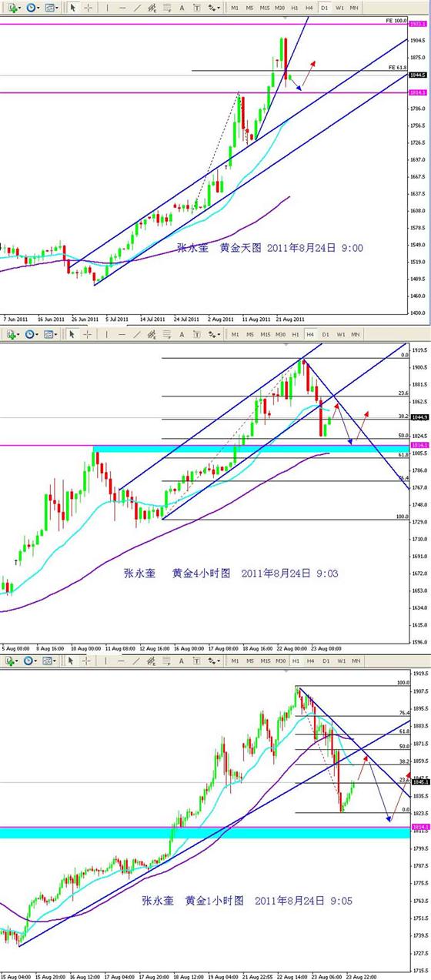Select the arrow cursor in daily chart toolbar
Screen dimensions: 431x980
73,7
